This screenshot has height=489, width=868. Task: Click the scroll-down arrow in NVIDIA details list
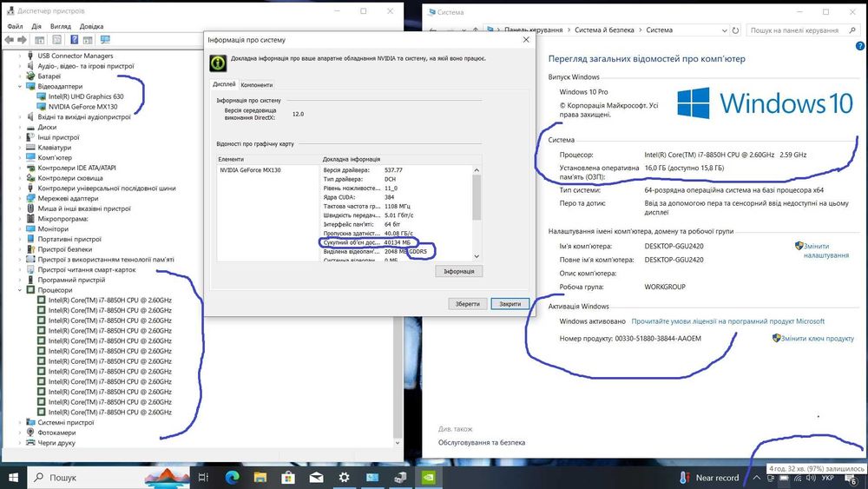[x=477, y=256]
